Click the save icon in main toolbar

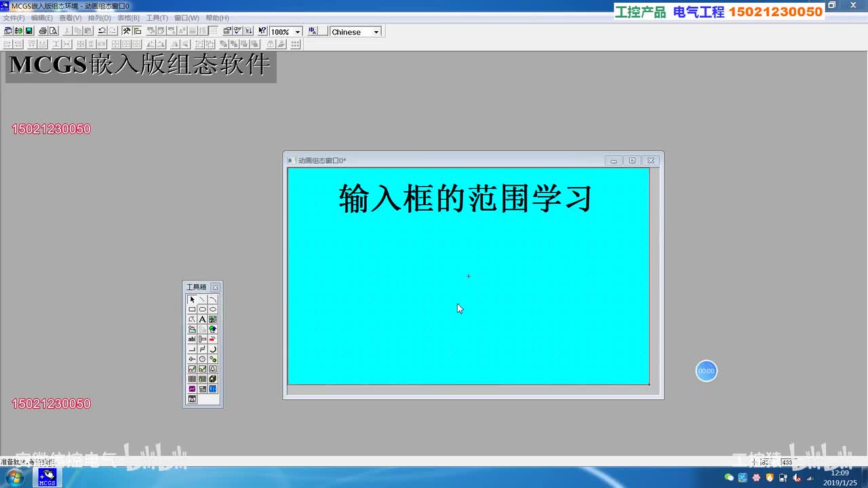coord(29,31)
